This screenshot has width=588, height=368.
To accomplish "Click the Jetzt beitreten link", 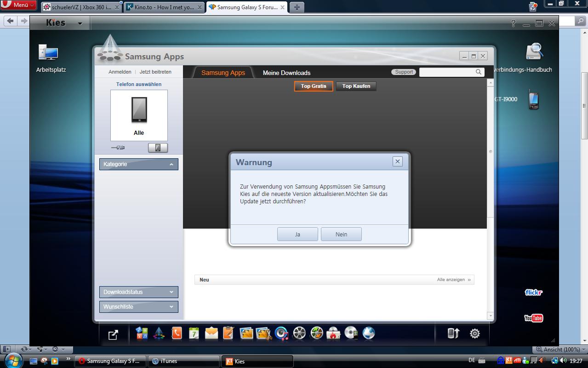I will tap(155, 72).
